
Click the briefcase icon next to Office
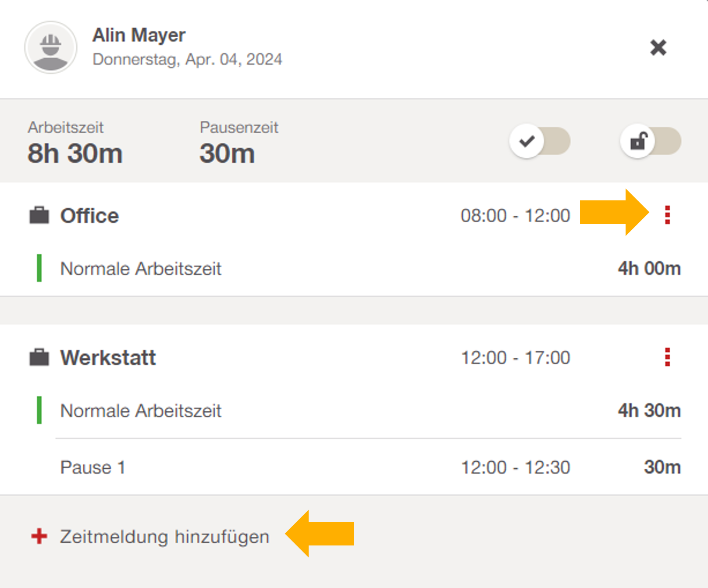(39, 215)
